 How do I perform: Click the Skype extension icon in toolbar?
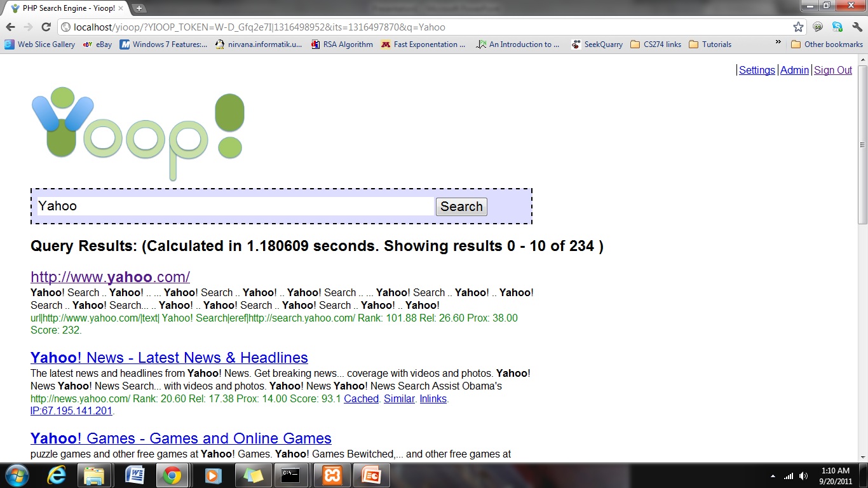coord(837,27)
